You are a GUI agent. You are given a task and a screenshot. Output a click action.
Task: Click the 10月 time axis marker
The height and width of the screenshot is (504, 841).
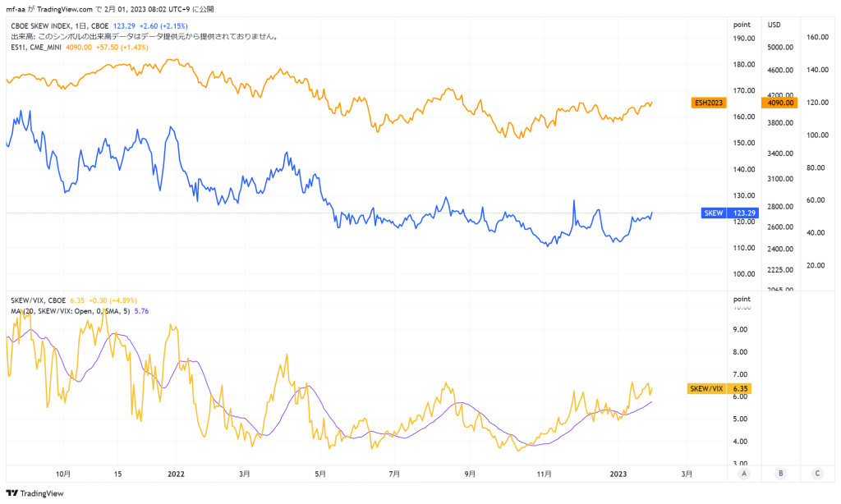pos(63,474)
